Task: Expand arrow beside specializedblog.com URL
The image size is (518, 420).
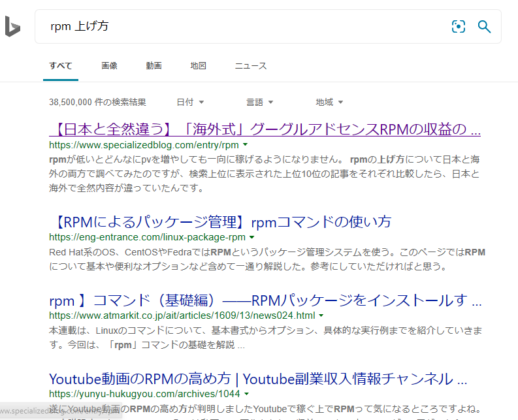Action: coord(246,145)
